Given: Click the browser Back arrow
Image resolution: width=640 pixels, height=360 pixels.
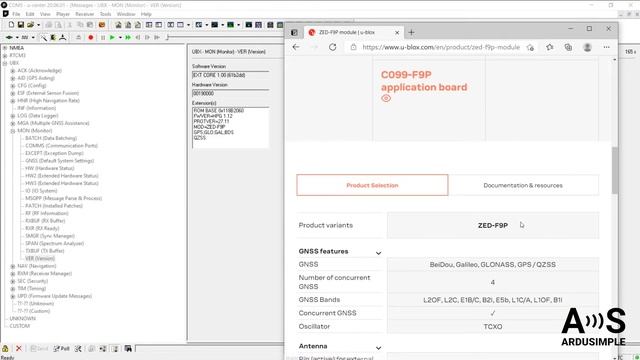Looking at the screenshot, I should click(x=296, y=47).
